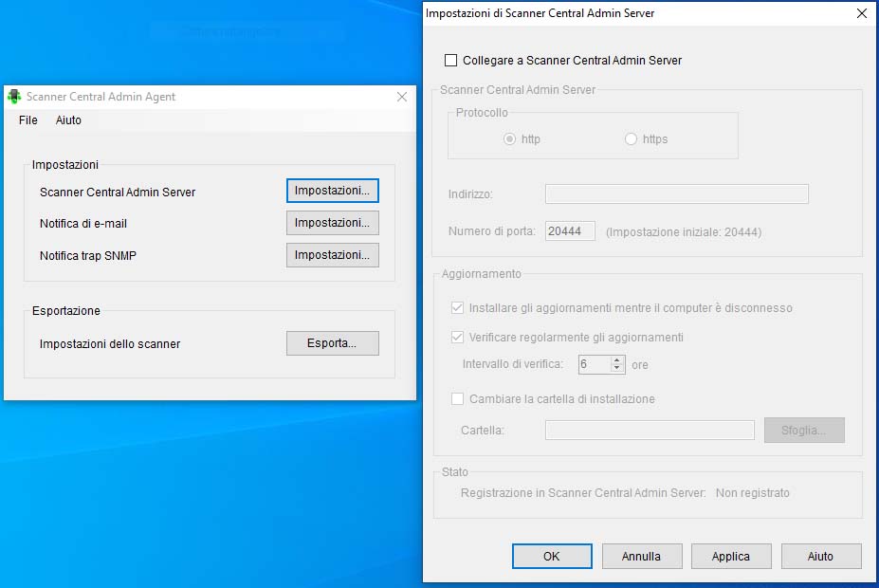Open Impostazioni for Notifica trap SNMP
This screenshot has height=588, width=879.
[332, 255]
